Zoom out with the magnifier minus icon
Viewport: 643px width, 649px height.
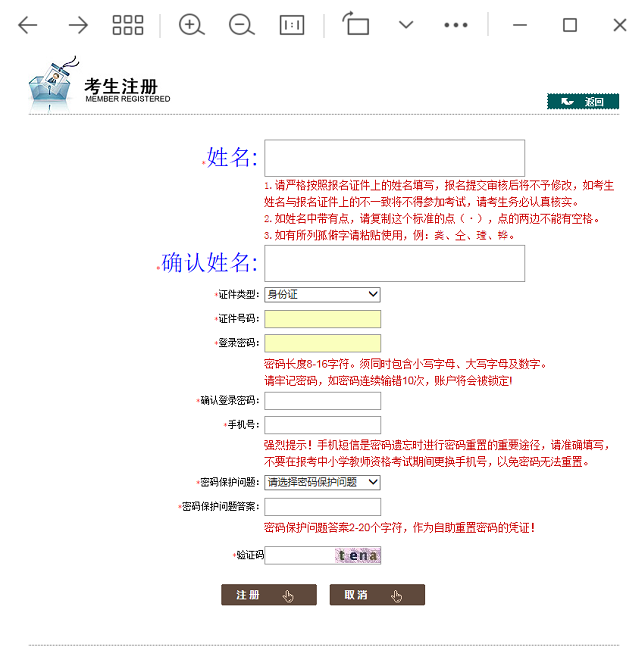point(241,25)
